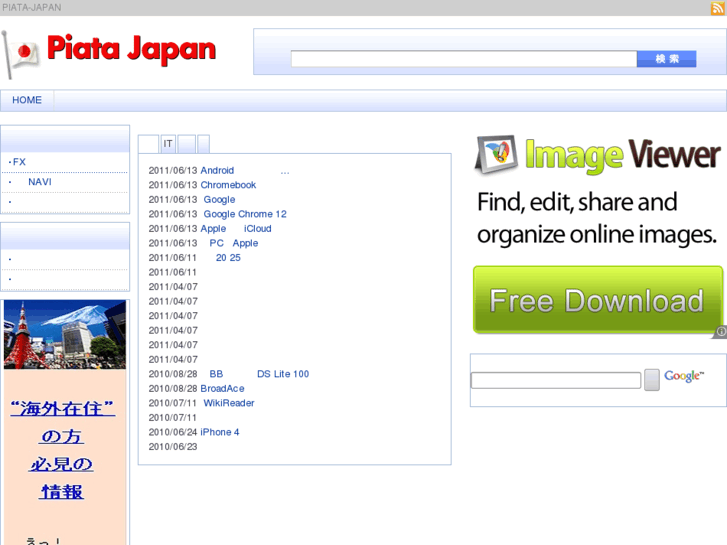Open the HOME menu item

27,100
